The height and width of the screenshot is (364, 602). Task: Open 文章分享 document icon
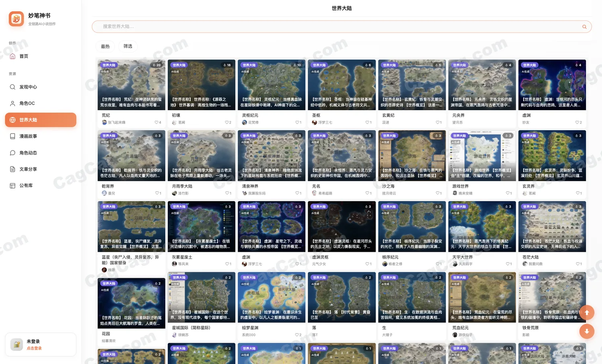tap(12, 169)
